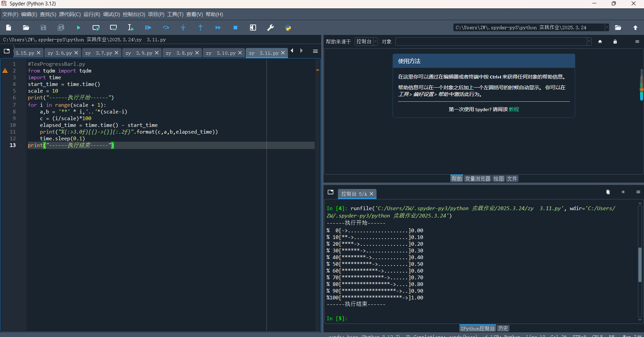Open the help source dropdown 控制台
Screen dimensions: 644x337
[366, 42]
